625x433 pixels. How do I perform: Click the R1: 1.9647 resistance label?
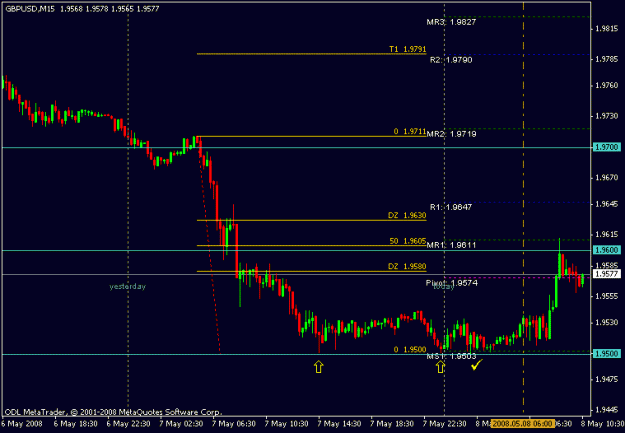coord(451,207)
